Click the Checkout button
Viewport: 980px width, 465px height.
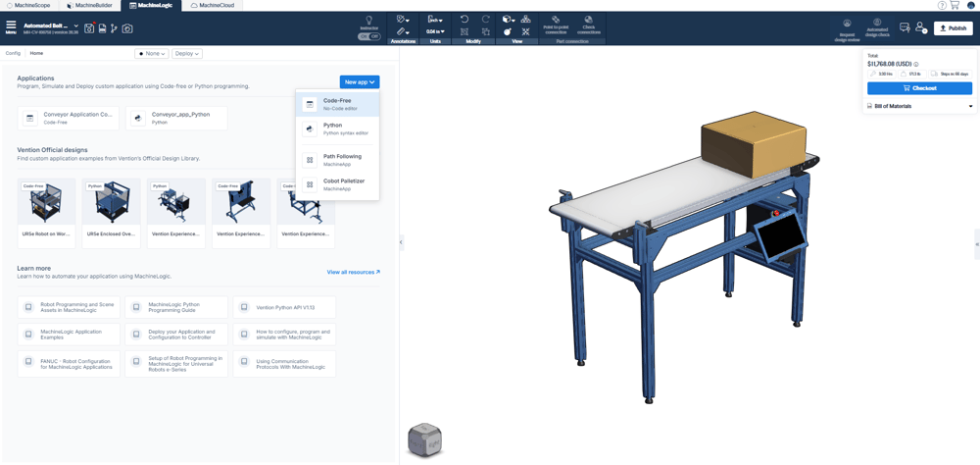[x=919, y=88]
